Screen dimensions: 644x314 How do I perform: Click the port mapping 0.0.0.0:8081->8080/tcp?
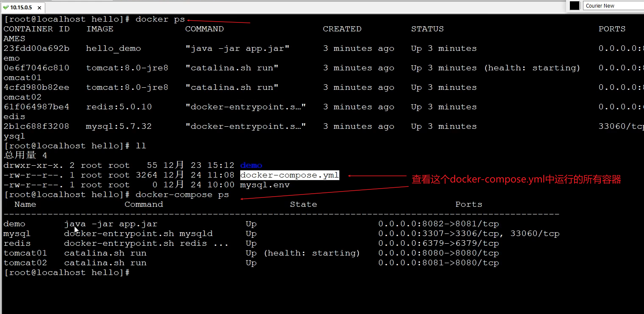pyautogui.click(x=439, y=263)
